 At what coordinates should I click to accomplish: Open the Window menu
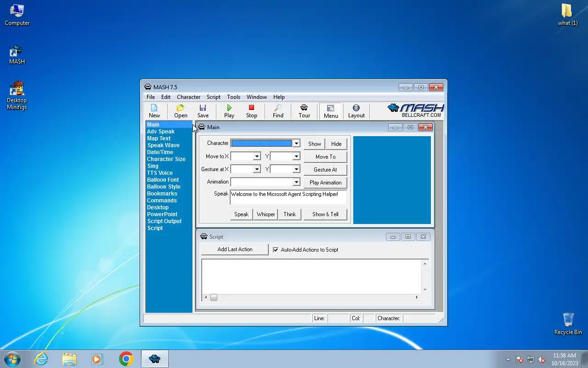[x=256, y=97]
